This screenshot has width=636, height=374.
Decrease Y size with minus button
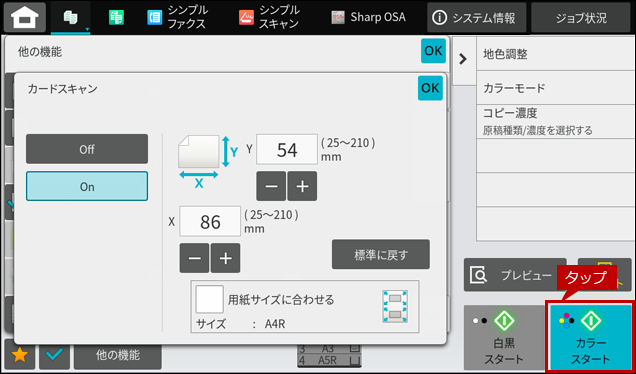(x=271, y=186)
